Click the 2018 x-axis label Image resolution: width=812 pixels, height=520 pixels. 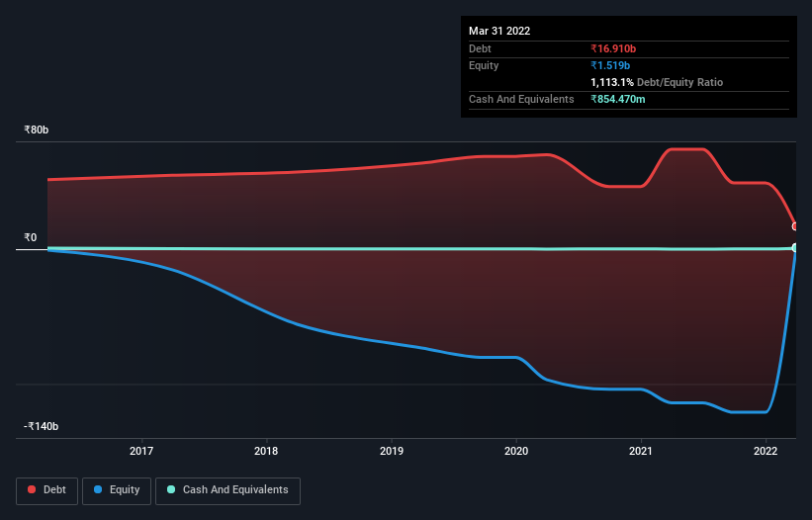(x=266, y=451)
